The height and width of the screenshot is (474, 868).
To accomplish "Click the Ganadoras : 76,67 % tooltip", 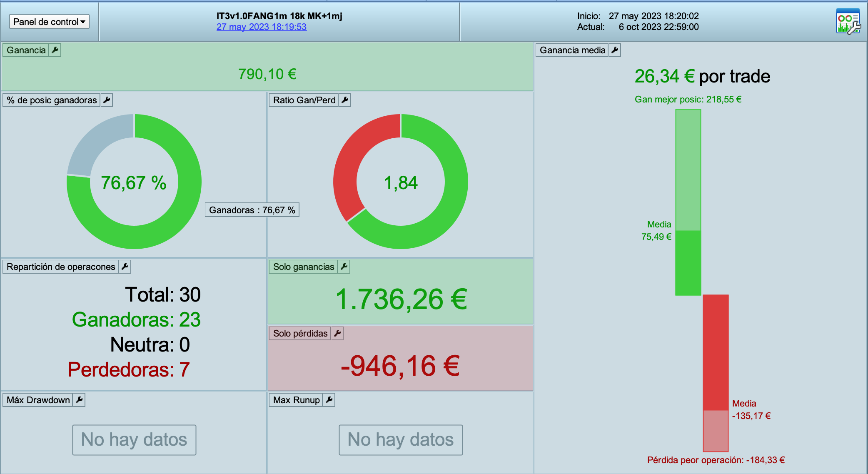I will click(x=252, y=210).
